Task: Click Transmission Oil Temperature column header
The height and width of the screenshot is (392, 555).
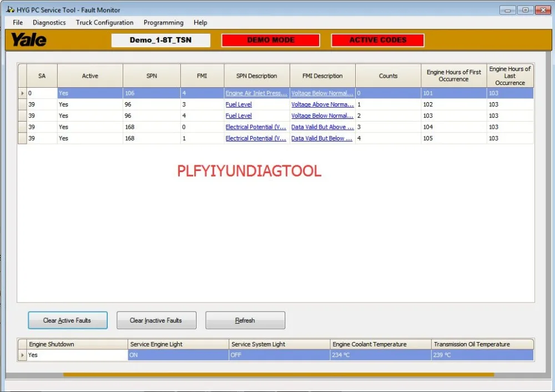Action: (482, 344)
